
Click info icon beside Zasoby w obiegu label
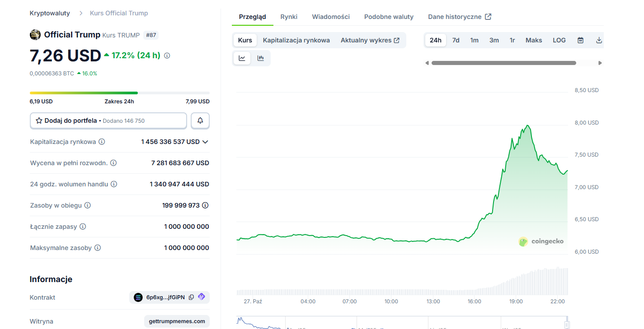pyautogui.click(x=88, y=205)
